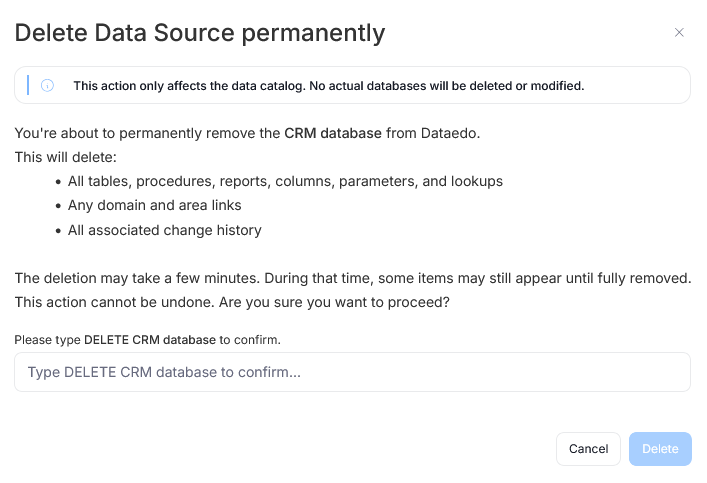The width and height of the screenshot is (707, 483).
Task: Click bold 'DELETE CRM database' in the label
Action: (x=150, y=340)
